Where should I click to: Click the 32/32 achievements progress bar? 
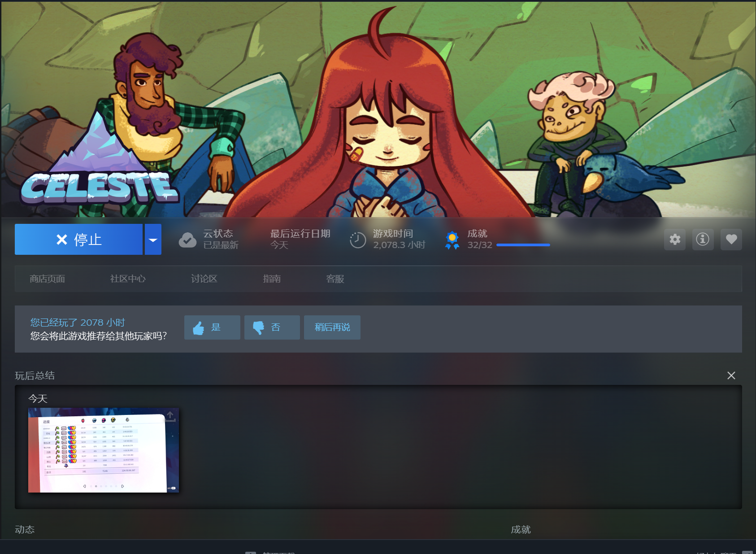523,245
